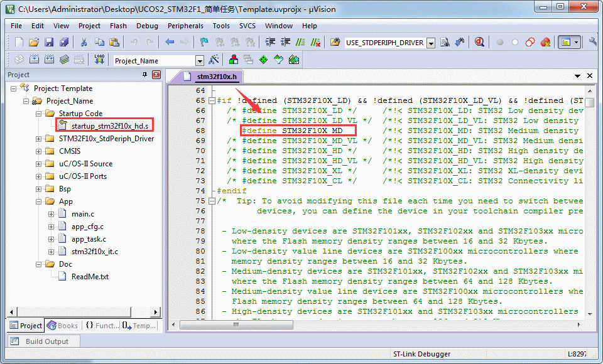
Task: Expand the uC/OS-II Source folder
Action: [38, 164]
